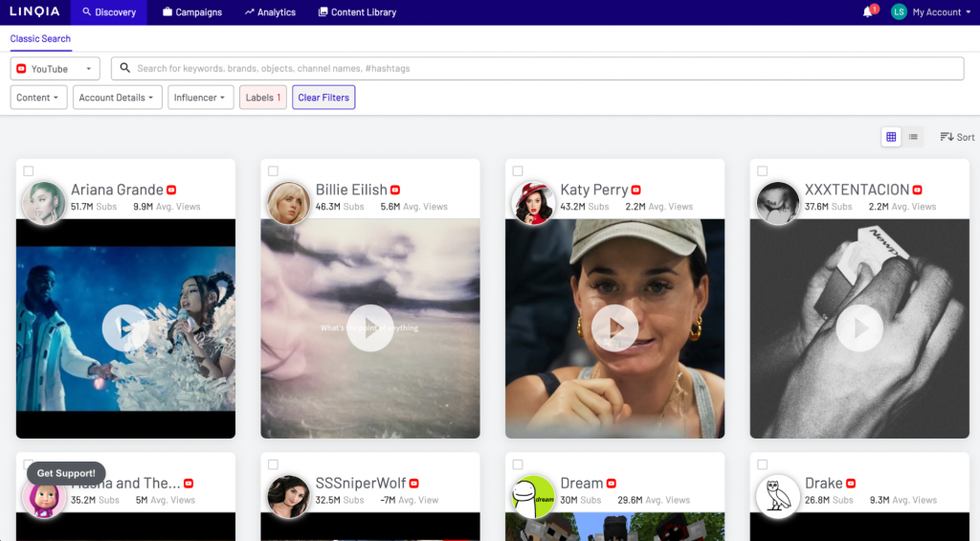This screenshot has width=980, height=541.
Task: Play the Katy Perry video
Action: point(615,327)
